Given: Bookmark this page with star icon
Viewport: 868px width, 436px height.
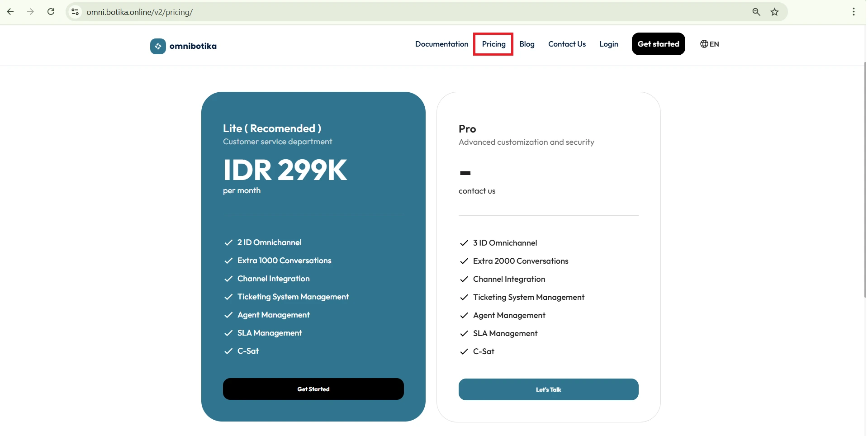Looking at the screenshot, I should point(774,12).
